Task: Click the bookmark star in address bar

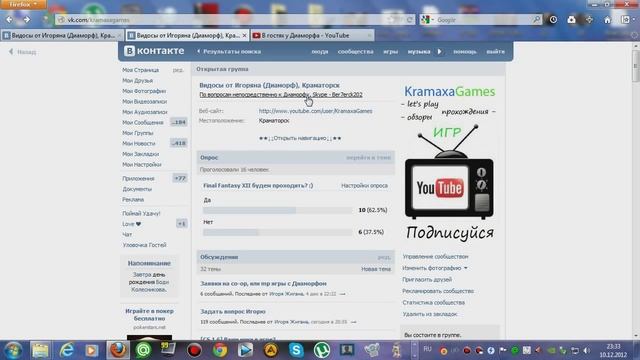Action: 391,20
